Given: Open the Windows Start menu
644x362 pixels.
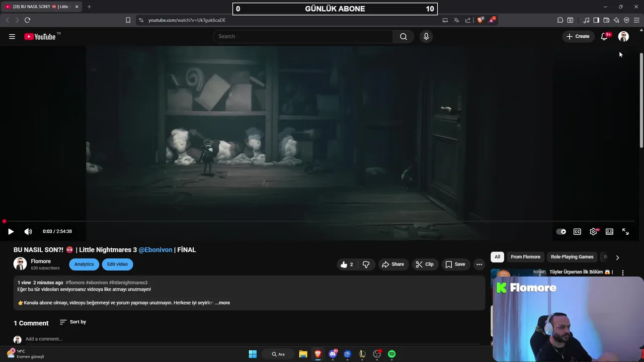Looking at the screenshot, I should (x=253, y=354).
